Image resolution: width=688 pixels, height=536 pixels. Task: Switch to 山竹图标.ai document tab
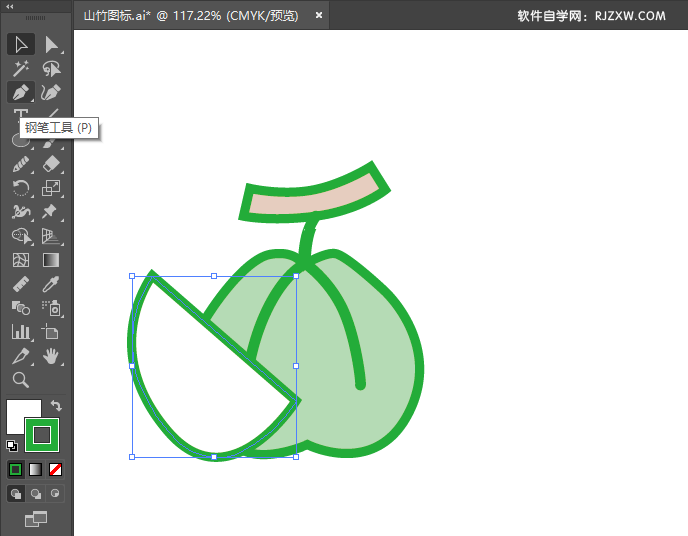(191, 16)
